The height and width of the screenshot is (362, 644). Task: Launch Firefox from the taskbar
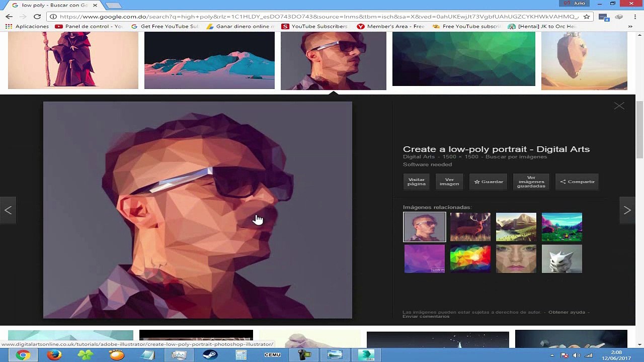54,355
